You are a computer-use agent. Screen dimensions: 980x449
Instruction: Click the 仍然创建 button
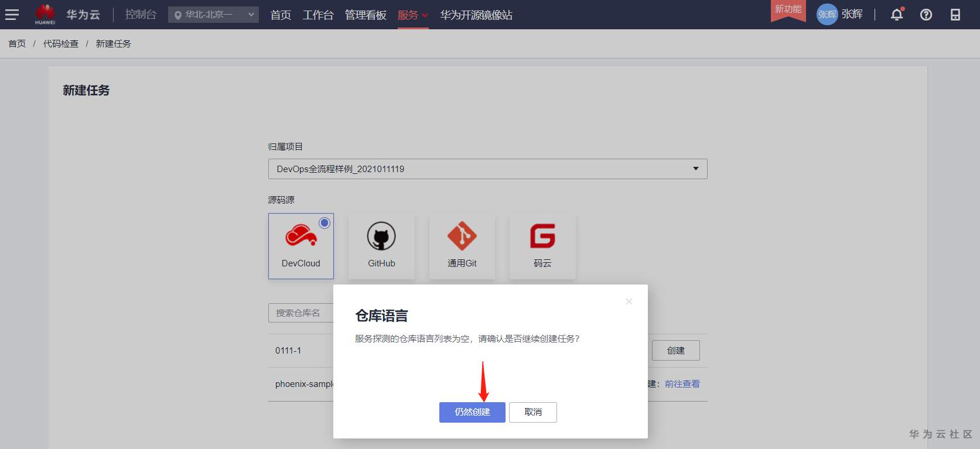pos(472,412)
